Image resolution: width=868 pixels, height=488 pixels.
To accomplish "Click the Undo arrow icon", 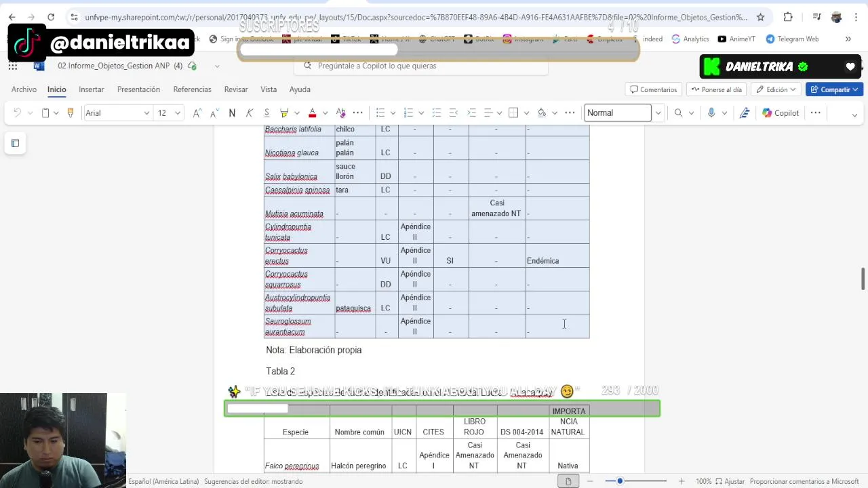I will (18, 113).
